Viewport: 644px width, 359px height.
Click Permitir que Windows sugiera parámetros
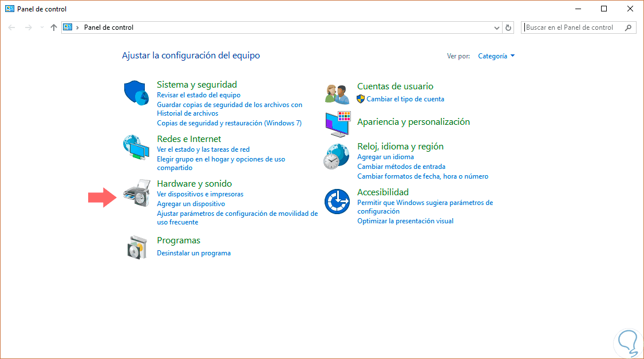click(x=425, y=207)
